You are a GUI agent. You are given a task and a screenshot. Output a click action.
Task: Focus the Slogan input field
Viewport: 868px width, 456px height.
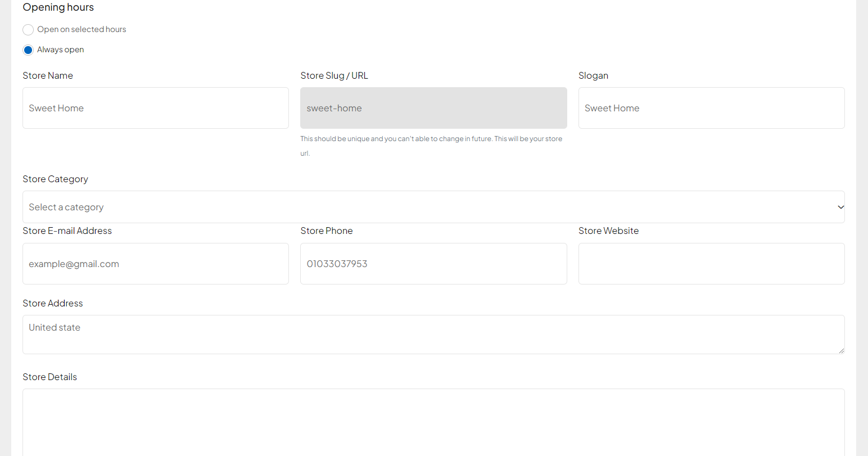(711, 108)
